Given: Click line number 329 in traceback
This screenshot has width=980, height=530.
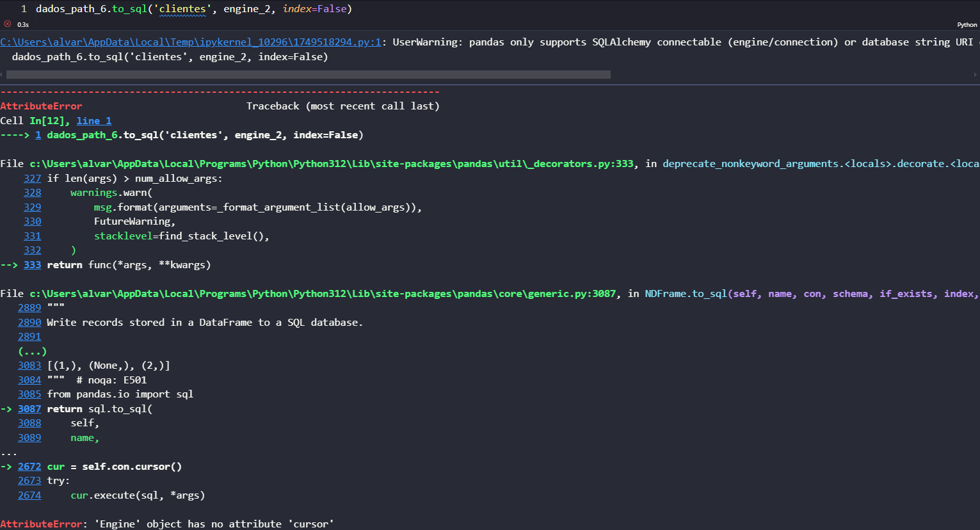Looking at the screenshot, I should (32, 207).
